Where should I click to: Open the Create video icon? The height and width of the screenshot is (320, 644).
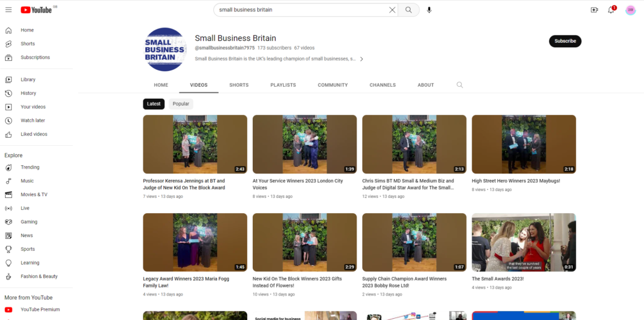pos(594,10)
